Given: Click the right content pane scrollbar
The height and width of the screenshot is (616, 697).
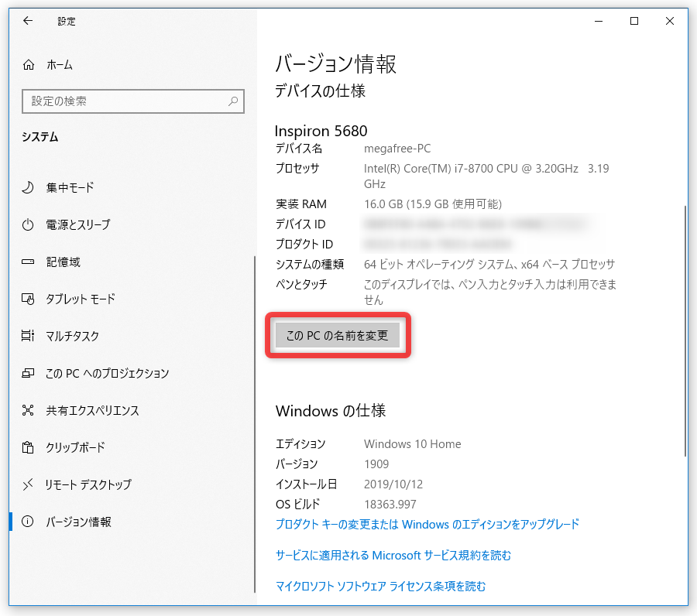Looking at the screenshot, I should (685, 331).
